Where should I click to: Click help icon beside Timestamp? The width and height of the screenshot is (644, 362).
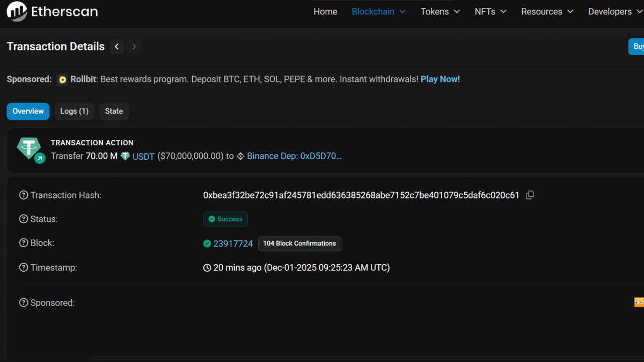pos(24,268)
